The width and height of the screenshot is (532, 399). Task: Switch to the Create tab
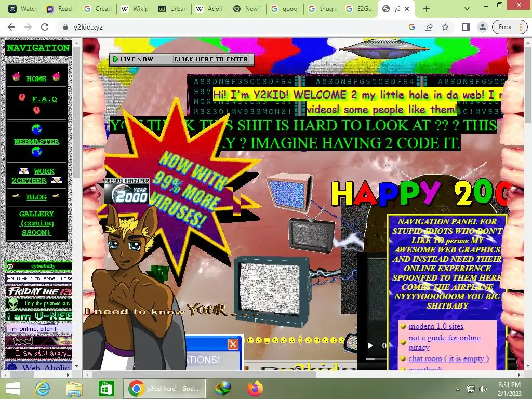point(97,9)
